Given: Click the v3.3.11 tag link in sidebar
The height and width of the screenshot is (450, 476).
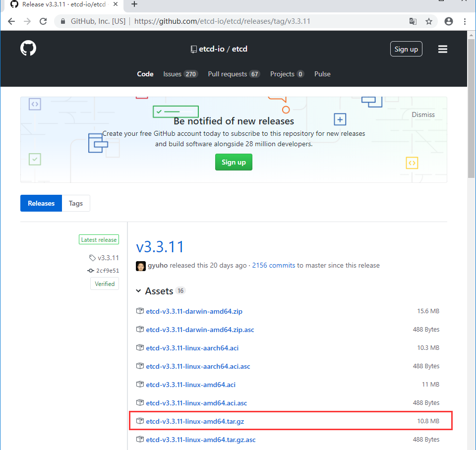Looking at the screenshot, I should click(108, 258).
